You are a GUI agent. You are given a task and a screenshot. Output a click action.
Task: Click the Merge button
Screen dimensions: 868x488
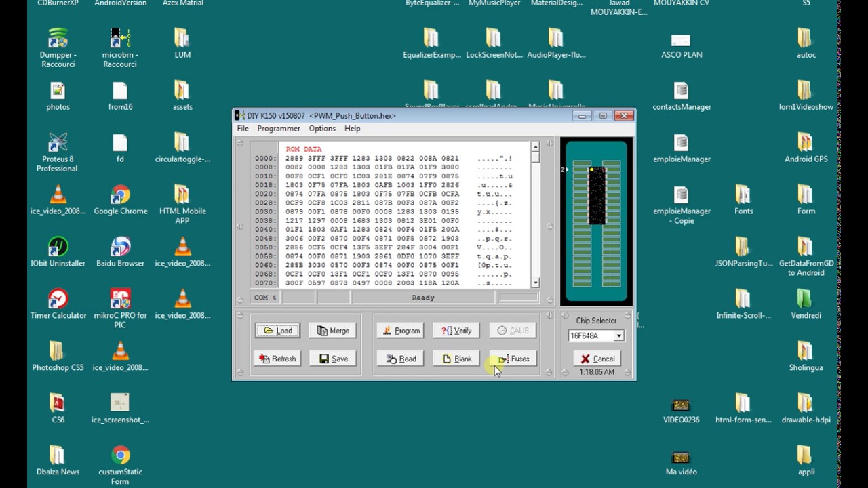pos(333,331)
